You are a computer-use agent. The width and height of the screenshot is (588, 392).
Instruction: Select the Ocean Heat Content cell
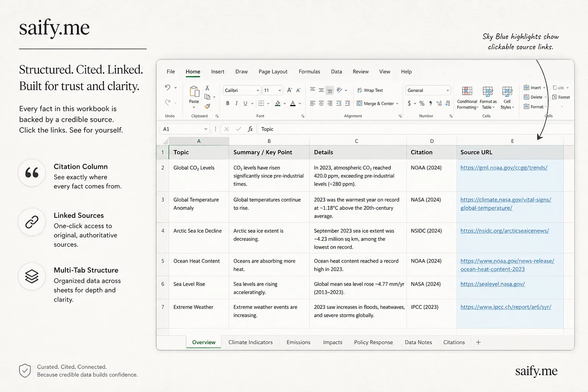(x=199, y=265)
